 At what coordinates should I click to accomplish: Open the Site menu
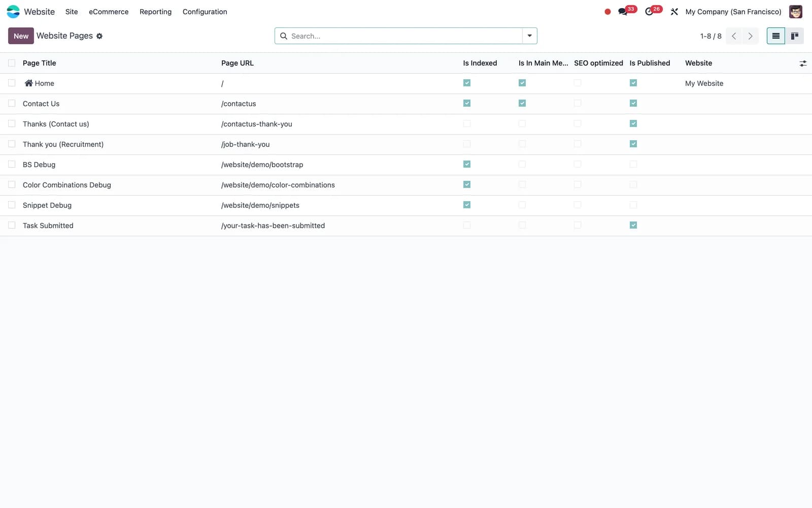click(72, 12)
